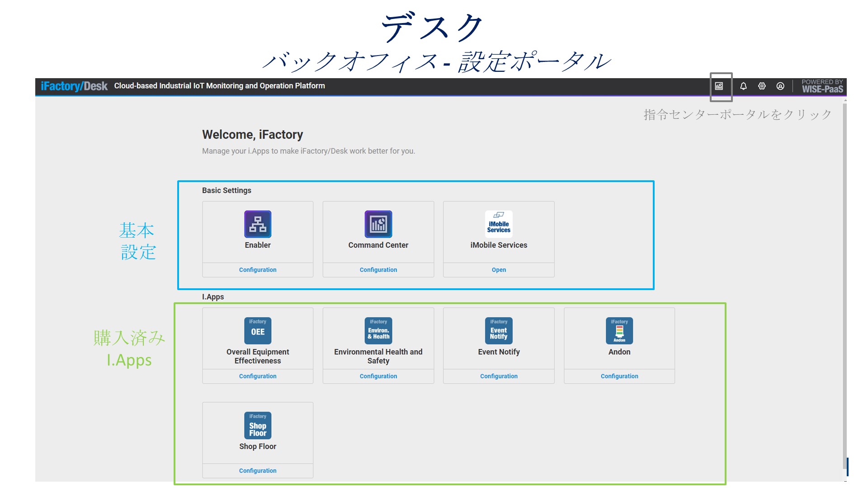868x488 pixels.
Task: Click the Enabler app icon
Action: (x=258, y=224)
